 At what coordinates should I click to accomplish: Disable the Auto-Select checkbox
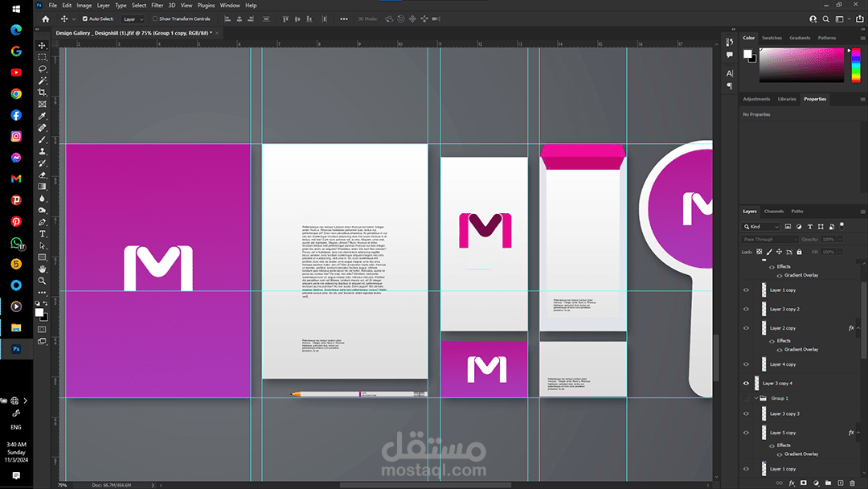(84, 18)
